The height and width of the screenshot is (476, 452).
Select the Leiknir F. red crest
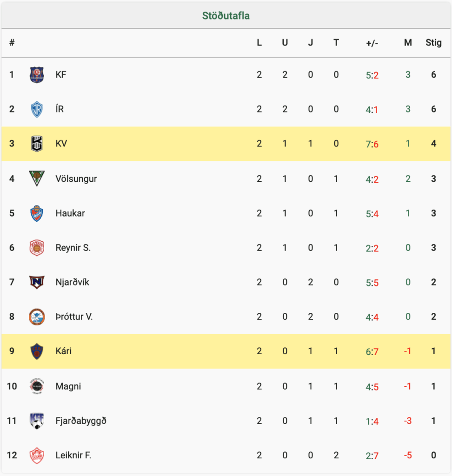pyautogui.click(x=37, y=456)
